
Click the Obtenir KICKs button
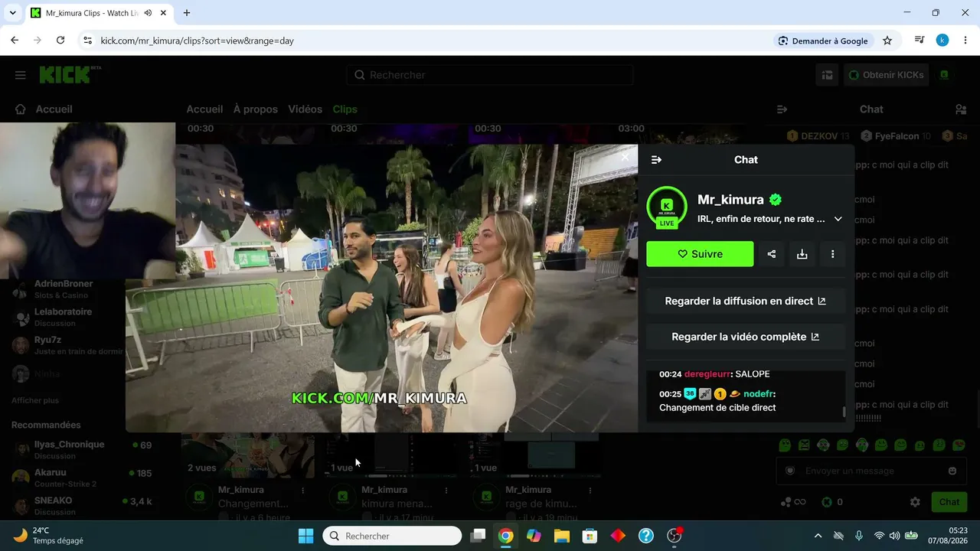pos(887,75)
